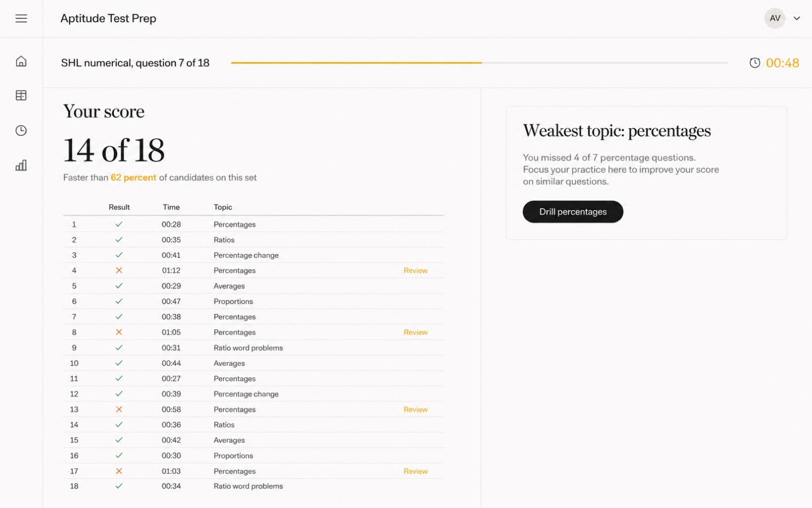
Task: Click the '62 percent' highlighted text
Action: pos(133,178)
